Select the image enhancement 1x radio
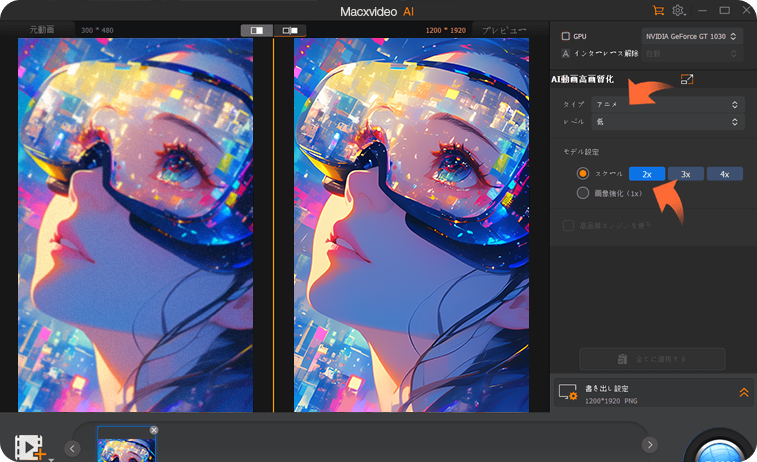The image size is (757, 462). (x=583, y=193)
